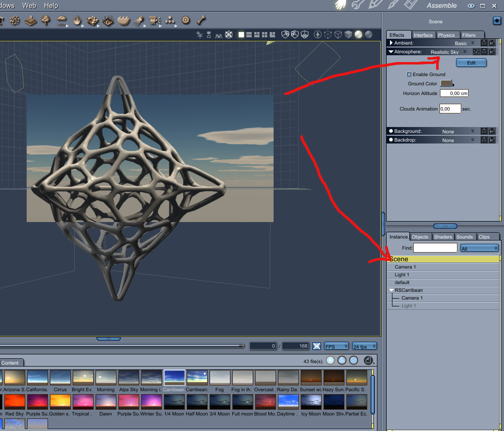Open the Model room wrench icon
504x431 pixels.
[358, 5]
